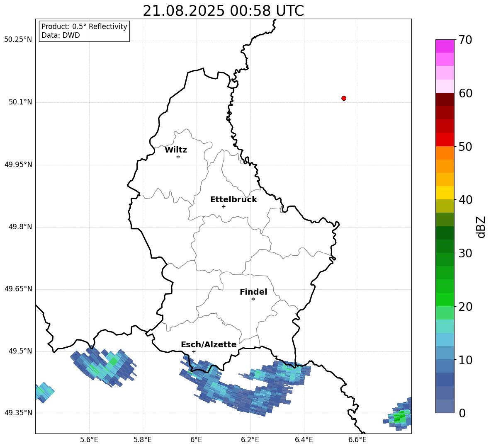Click the colorbar tick label 20
Viewport: 491px width, 448px height.
465,307
